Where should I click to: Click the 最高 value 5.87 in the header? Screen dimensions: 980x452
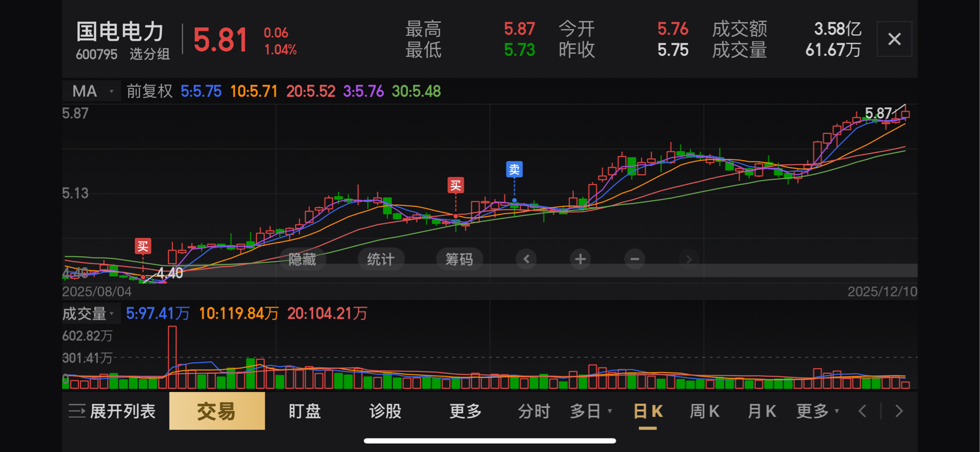[519, 29]
